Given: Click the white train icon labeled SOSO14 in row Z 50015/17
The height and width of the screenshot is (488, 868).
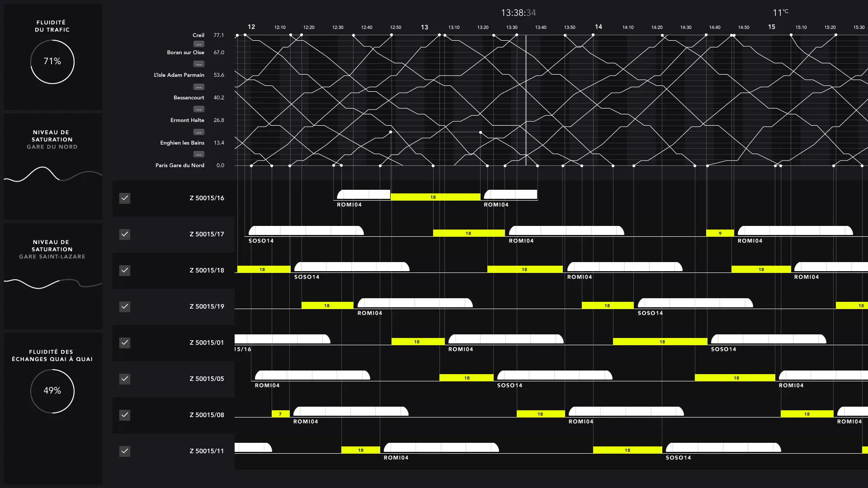Looking at the screenshot, I should pyautogui.click(x=306, y=230).
